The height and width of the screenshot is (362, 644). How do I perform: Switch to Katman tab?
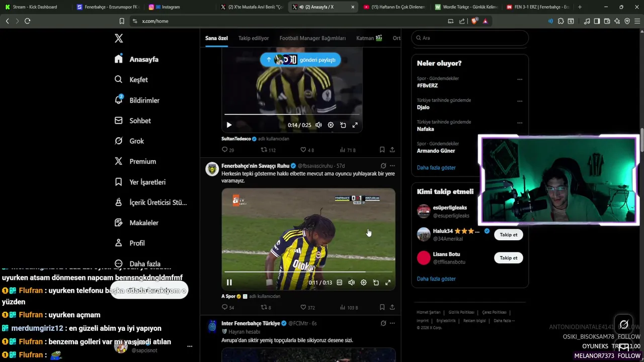(369, 38)
